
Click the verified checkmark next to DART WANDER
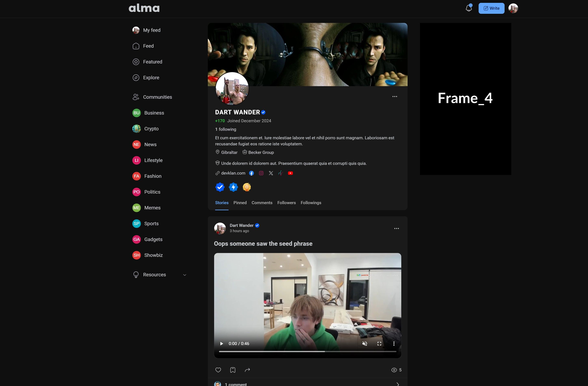pos(263,112)
